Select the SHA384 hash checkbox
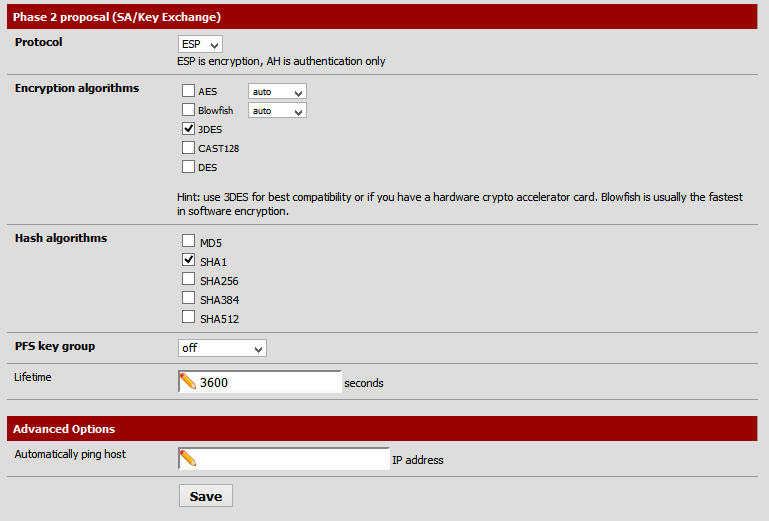The width and height of the screenshot is (769, 521). [x=188, y=298]
